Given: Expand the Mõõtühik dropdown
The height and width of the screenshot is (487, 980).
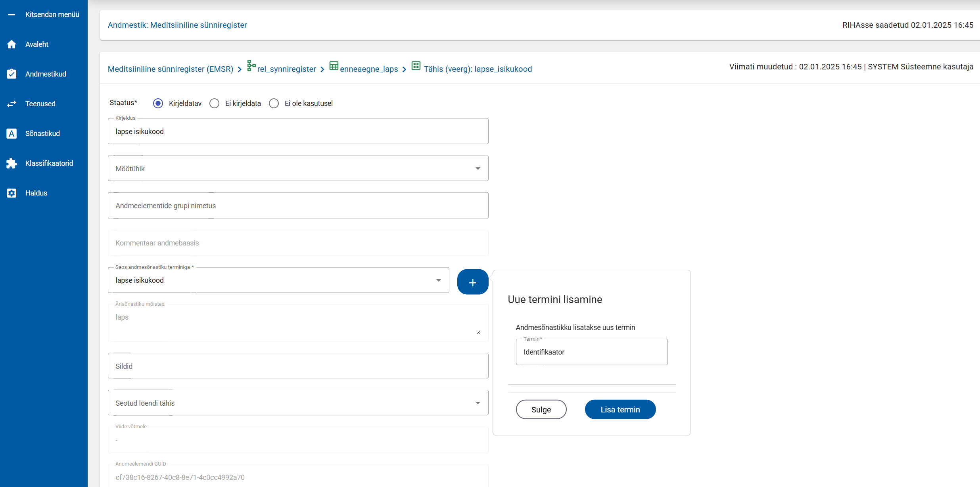Looking at the screenshot, I should click(478, 169).
